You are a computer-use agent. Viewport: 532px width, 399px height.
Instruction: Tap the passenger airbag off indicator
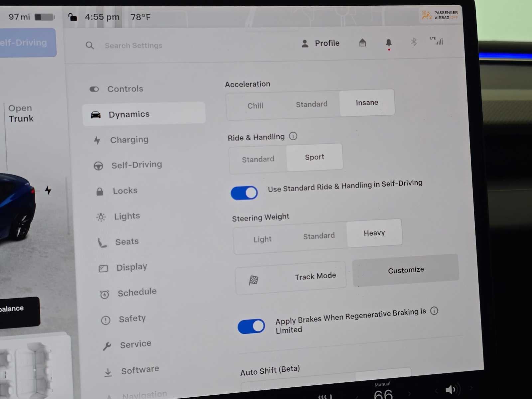440,15
